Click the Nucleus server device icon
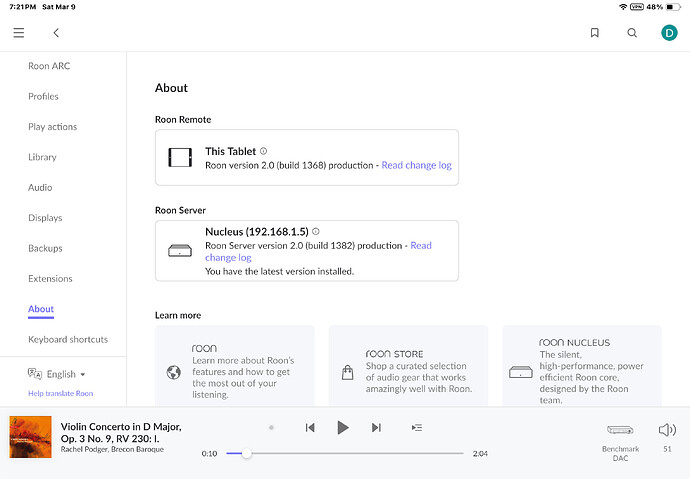The image size is (690, 479). coord(180,251)
